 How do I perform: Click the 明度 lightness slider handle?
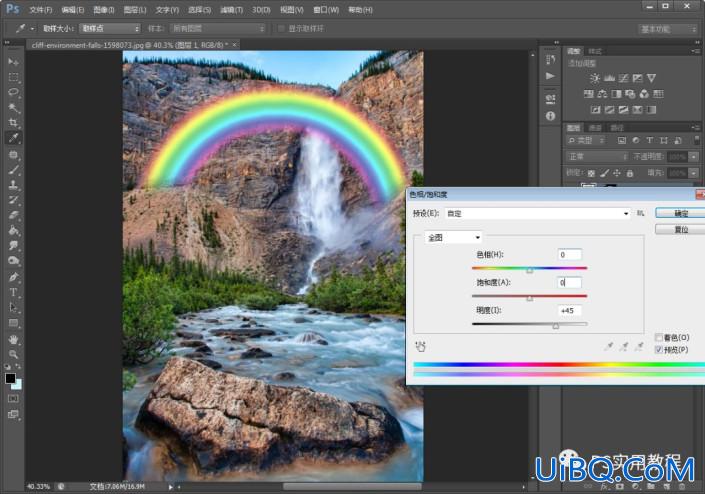[556, 326]
